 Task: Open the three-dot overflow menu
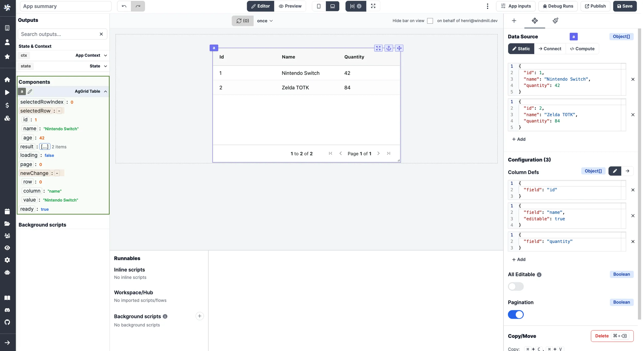click(x=487, y=6)
